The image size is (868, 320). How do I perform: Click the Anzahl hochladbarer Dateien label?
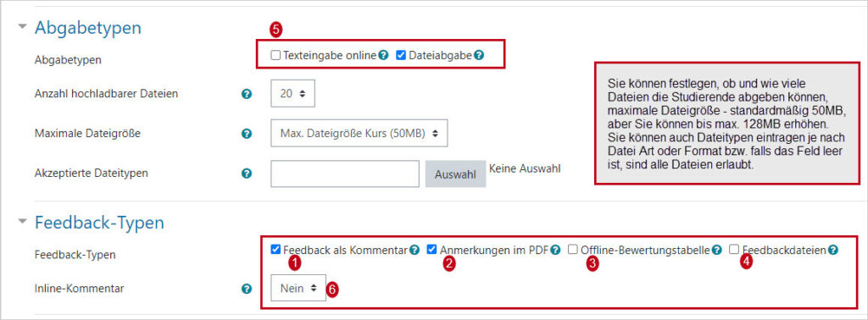click(106, 94)
